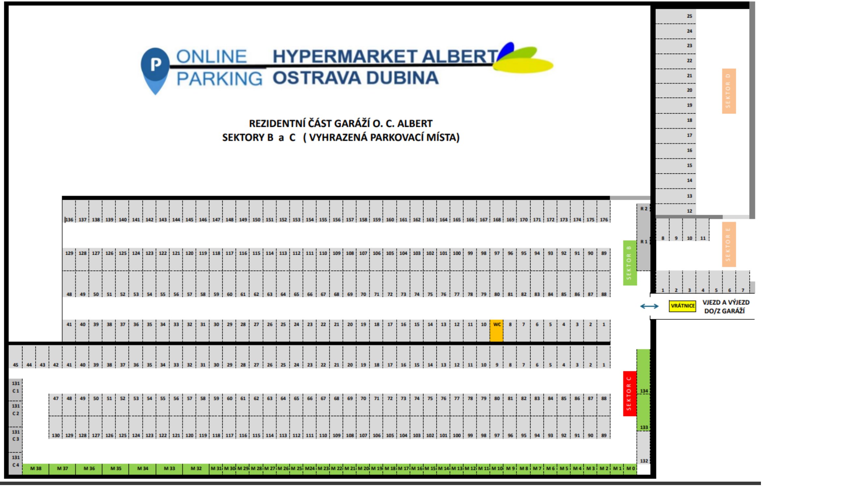Select Sektor D spot 25
Screen dimensions: 868x488
pyautogui.click(x=676, y=16)
